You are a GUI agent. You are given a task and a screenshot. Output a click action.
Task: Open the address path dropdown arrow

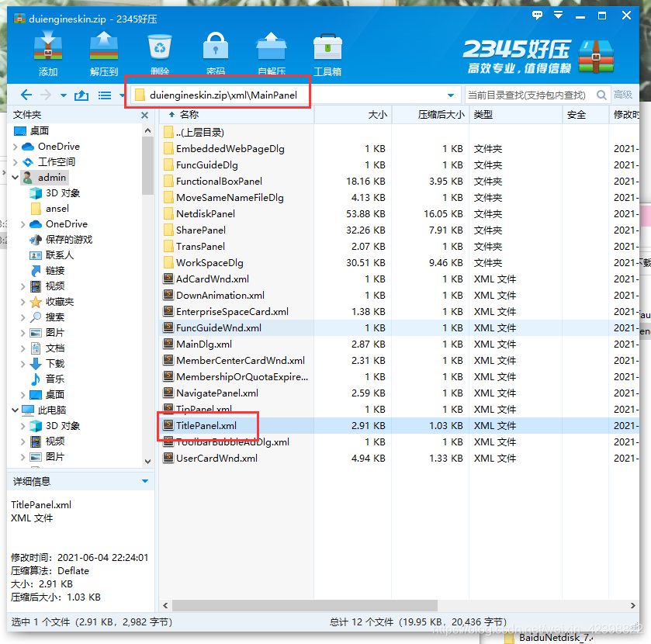tap(451, 95)
